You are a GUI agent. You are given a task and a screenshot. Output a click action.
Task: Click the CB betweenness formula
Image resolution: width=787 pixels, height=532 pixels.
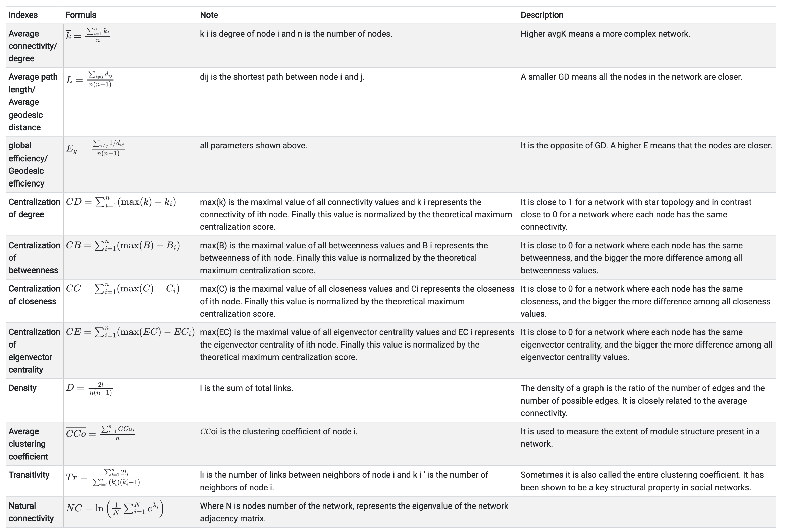coord(123,246)
